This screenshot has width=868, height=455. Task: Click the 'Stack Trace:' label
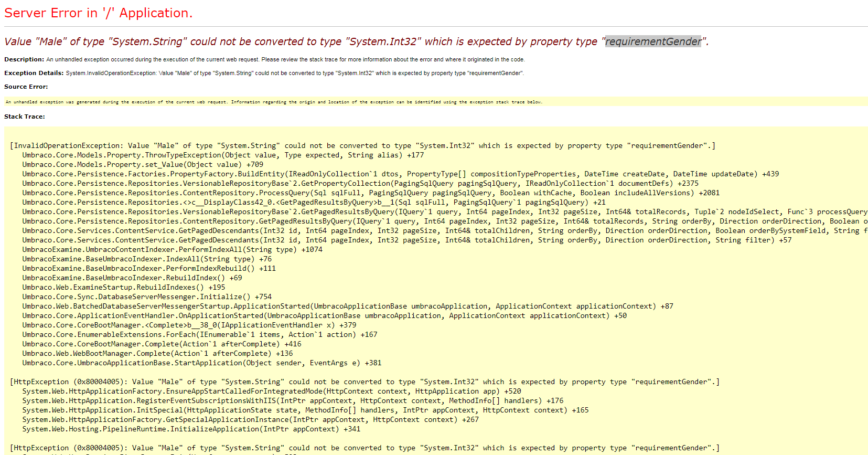[25, 117]
